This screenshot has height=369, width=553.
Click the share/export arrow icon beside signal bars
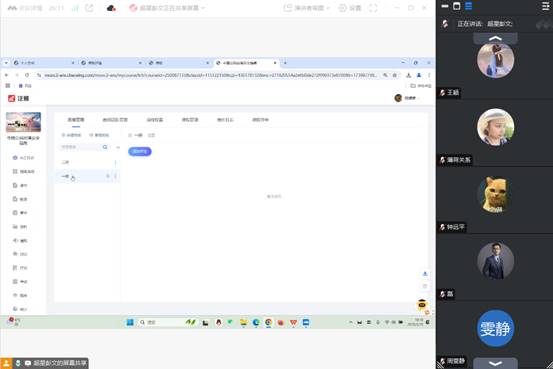[89, 8]
